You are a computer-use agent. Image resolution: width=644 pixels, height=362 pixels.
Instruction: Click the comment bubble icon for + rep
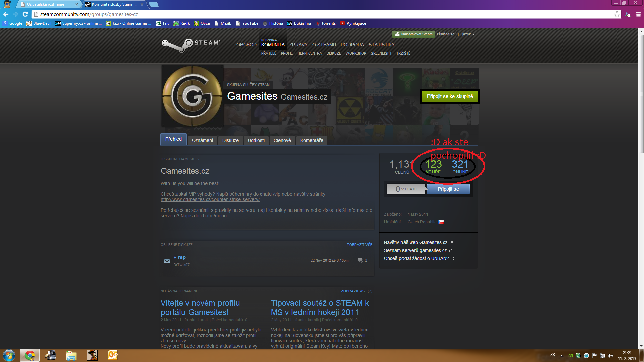[360, 260]
